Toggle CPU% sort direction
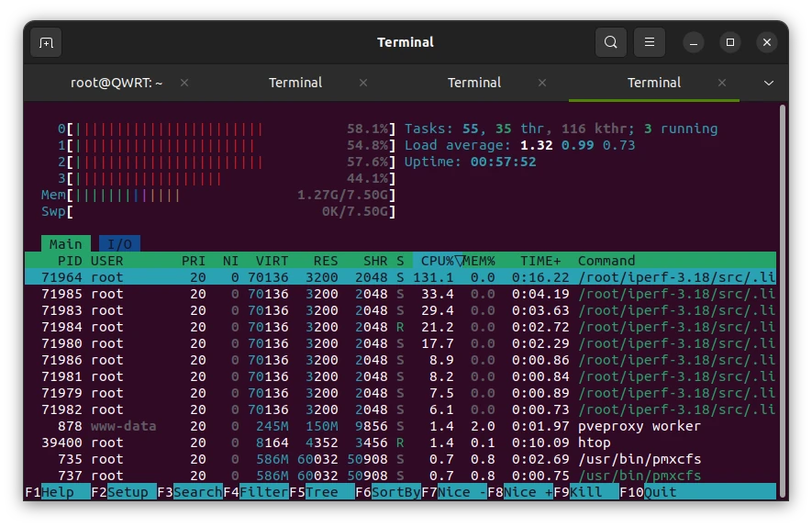 [x=438, y=261]
